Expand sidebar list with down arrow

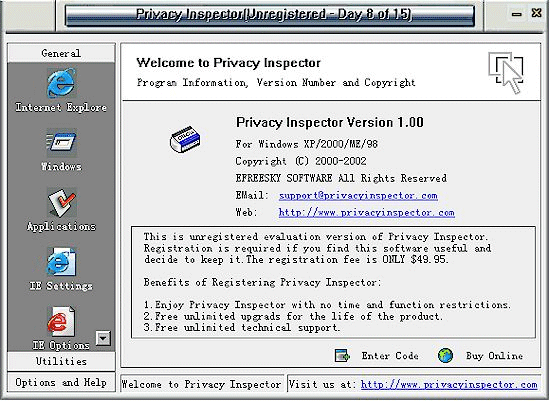[103, 339]
